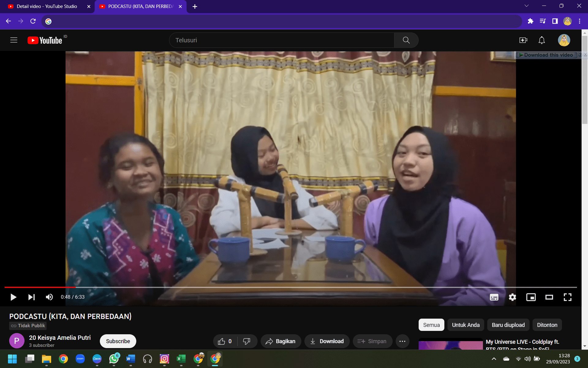
Task: Seek on the video progress bar
Action: (x=291, y=287)
